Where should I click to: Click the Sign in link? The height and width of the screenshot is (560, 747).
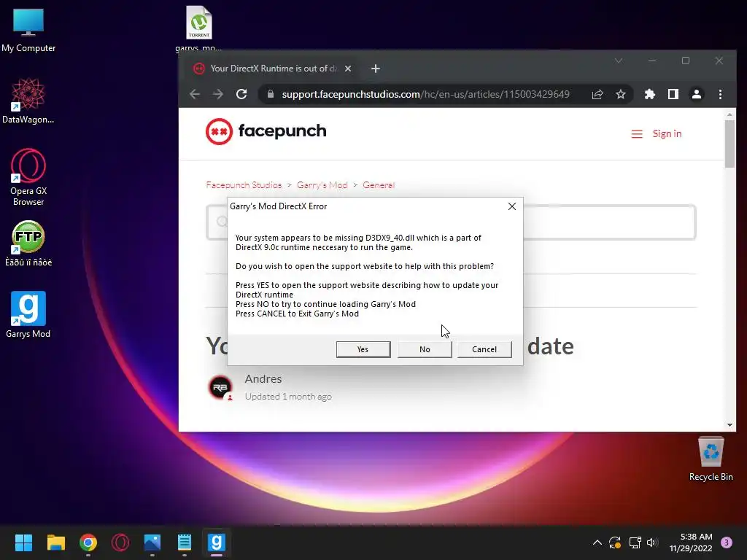pos(667,134)
